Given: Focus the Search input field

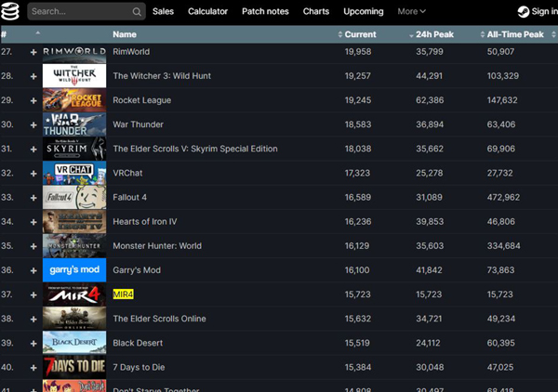Looking at the screenshot, I should pyautogui.click(x=79, y=12).
